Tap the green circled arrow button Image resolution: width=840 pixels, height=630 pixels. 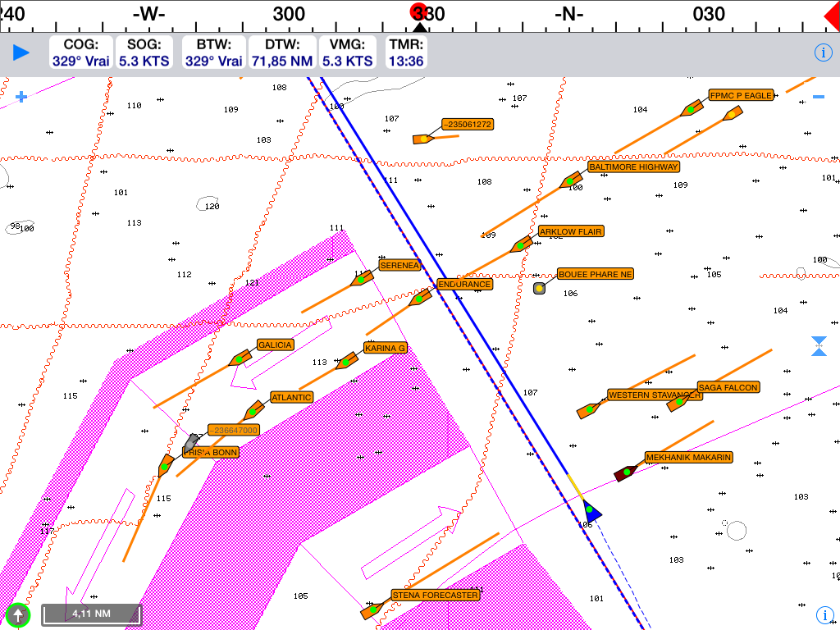[18, 615]
